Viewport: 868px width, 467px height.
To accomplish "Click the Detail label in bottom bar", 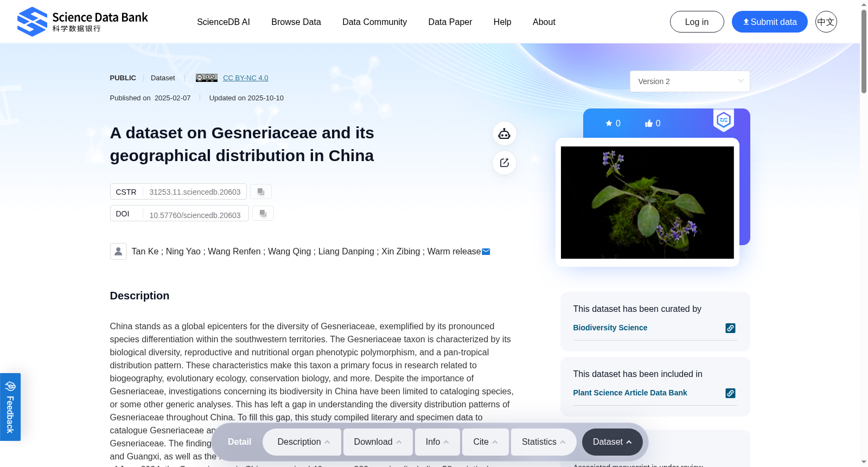I will pyautogui.click(x=239, y=442).
